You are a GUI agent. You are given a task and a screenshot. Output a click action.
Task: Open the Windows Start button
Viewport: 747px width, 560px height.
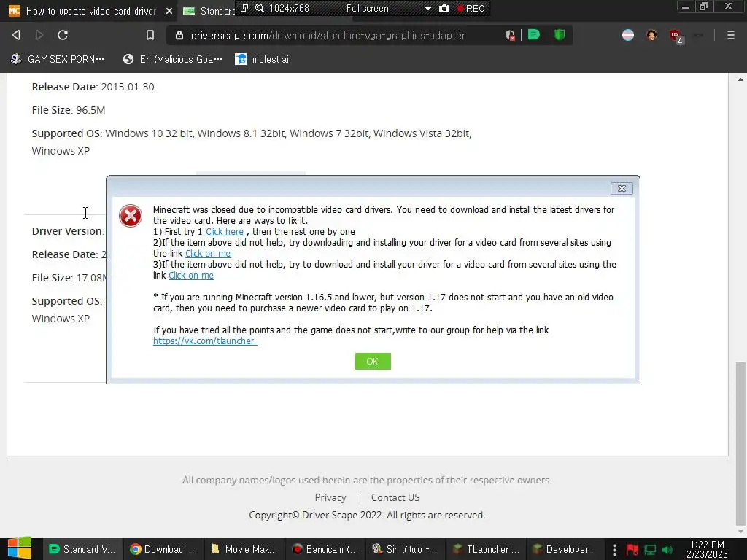pyautogui.click(x=20, y=549)
